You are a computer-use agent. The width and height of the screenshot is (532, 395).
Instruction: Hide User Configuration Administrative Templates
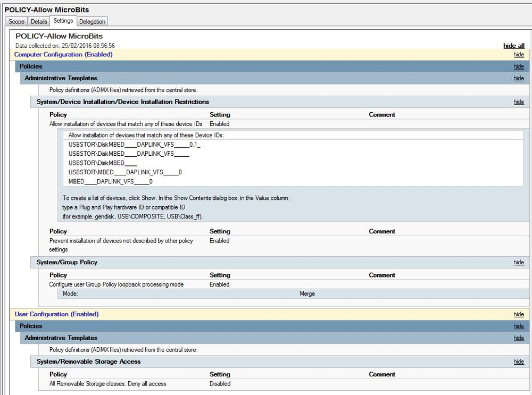pyautogui.click(x=518, y=338)
